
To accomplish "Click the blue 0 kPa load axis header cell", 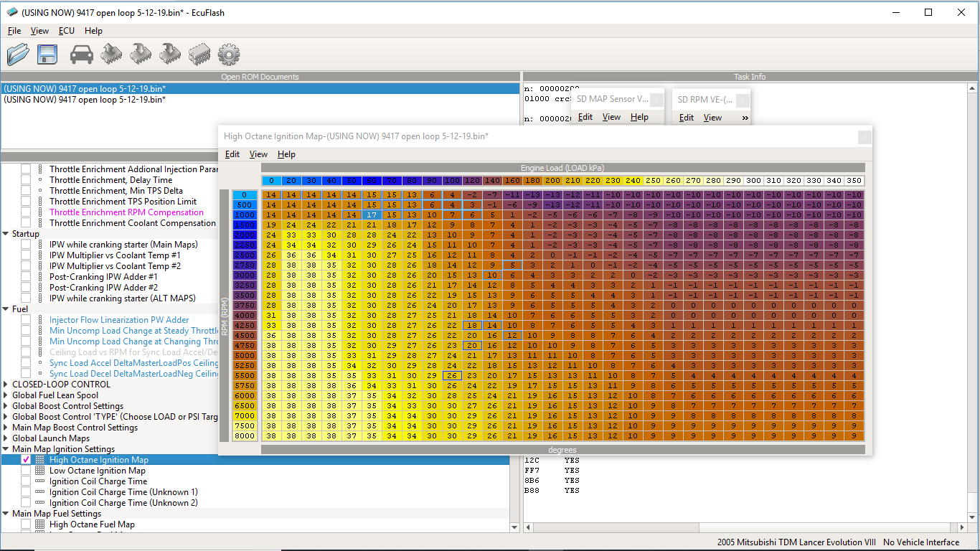I will [x=270, y=181].
